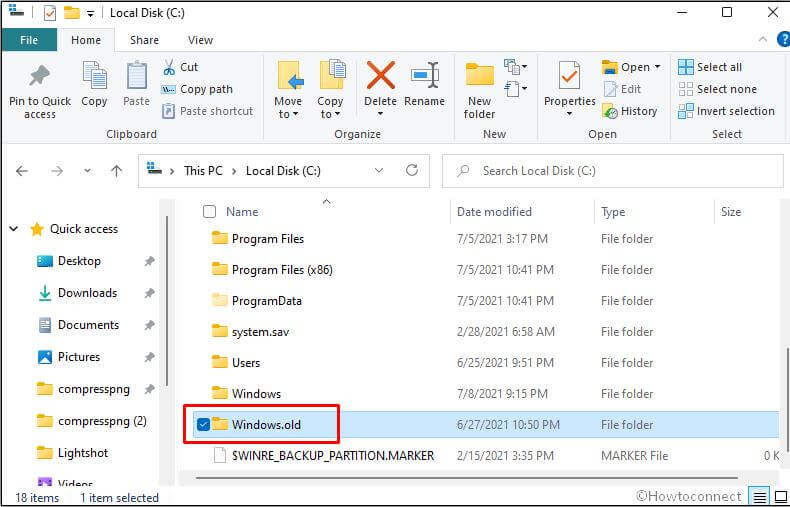Expand the Properties dropdown arrow

[569, 114]
